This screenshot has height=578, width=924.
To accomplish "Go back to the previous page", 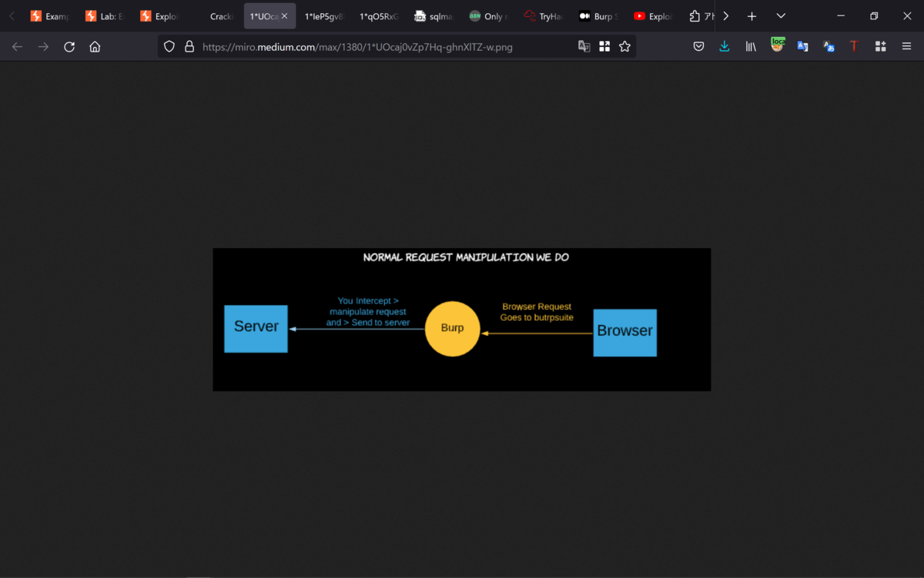I will coord(17,47).
